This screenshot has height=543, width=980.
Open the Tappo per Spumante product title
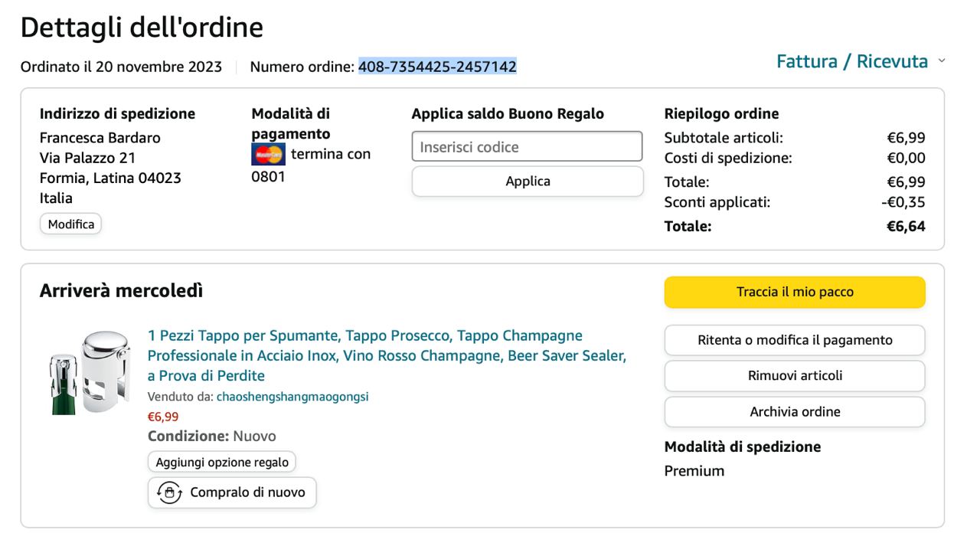387,355
